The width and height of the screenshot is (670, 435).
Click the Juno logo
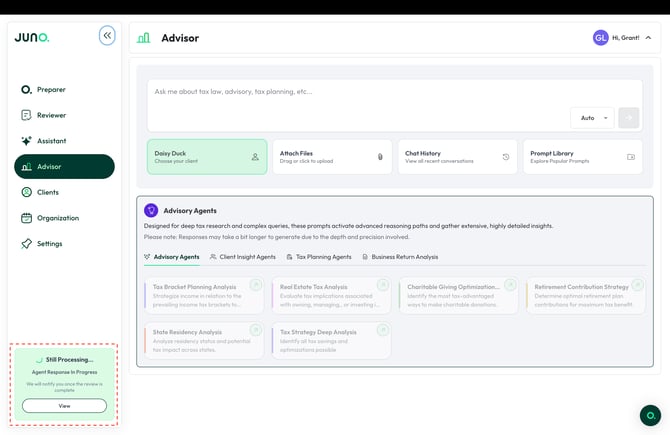[x=32, y=38]
